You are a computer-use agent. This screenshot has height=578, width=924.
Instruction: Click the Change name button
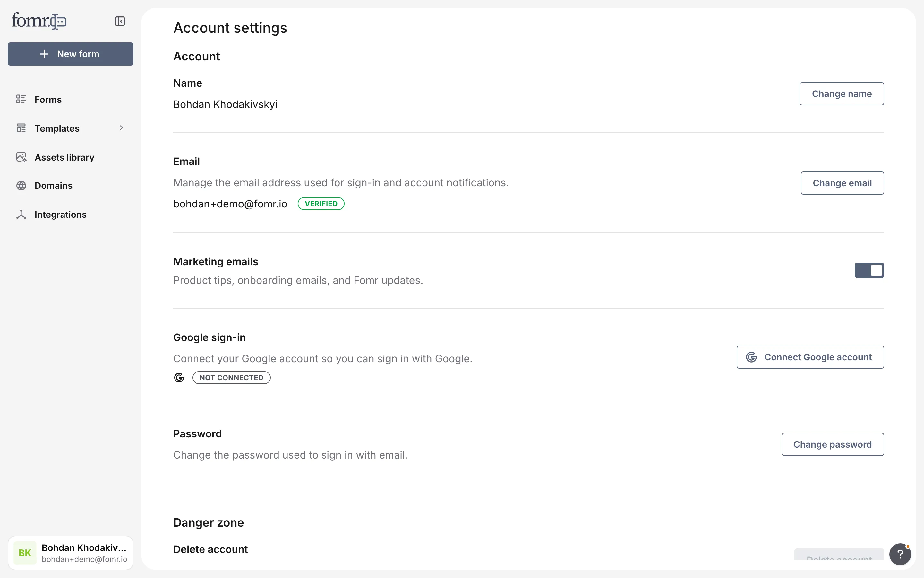tap(842, 94)
